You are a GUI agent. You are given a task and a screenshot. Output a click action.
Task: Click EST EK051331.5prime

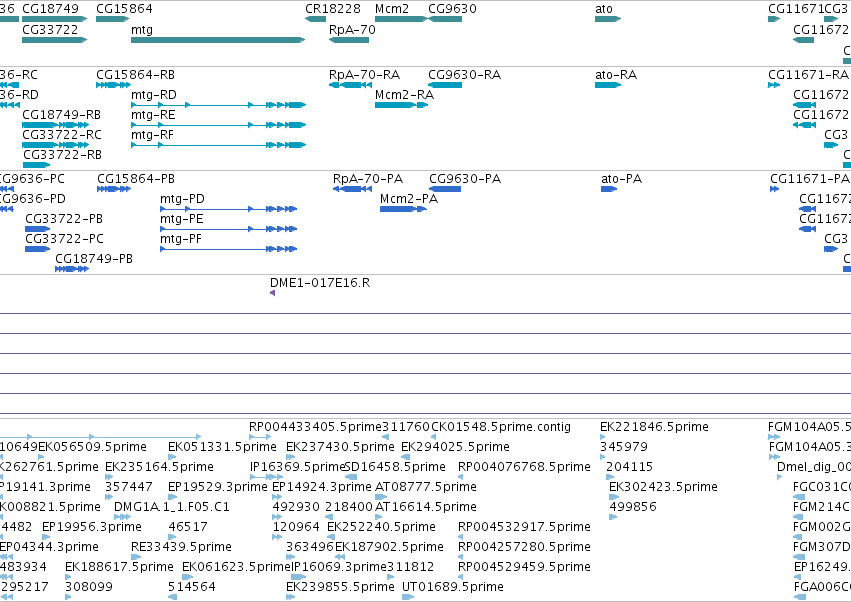pos(223,447)
